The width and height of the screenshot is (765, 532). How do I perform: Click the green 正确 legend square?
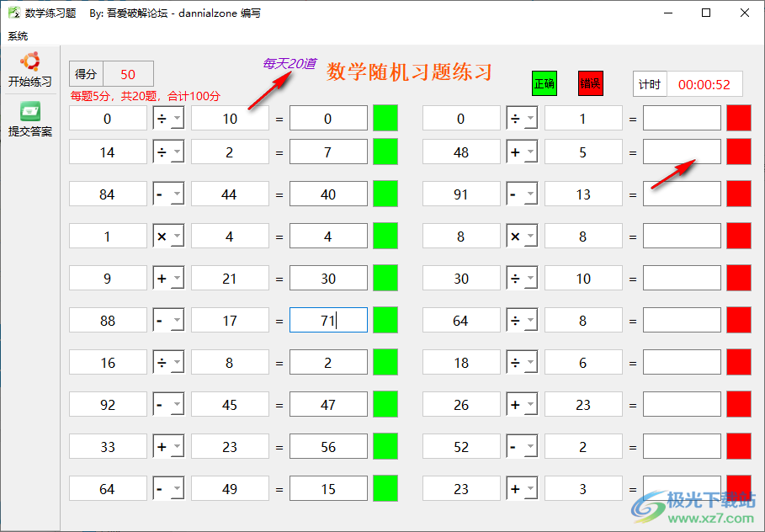544,83
